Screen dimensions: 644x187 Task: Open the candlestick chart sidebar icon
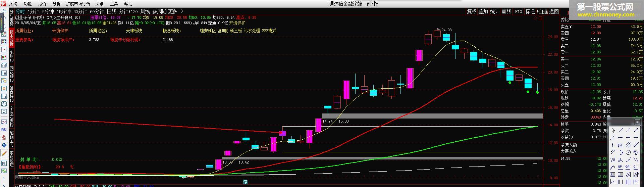coord(4,57)
